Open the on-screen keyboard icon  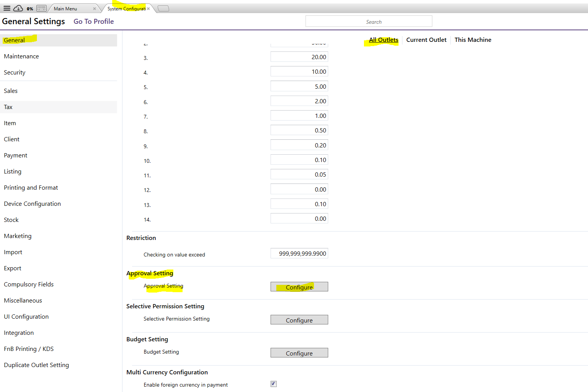[x=42, y=8]
